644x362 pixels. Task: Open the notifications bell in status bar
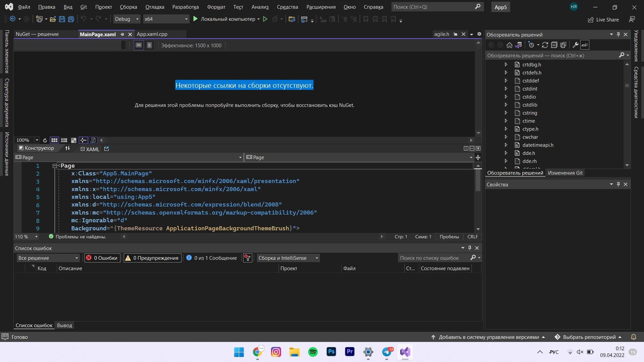[x=634, y=337]
